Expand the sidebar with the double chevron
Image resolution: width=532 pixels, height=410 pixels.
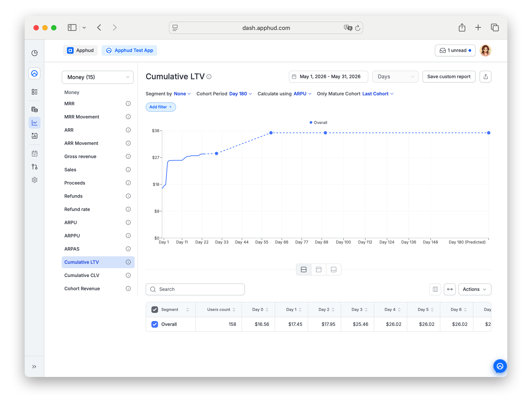pos(34,367)
